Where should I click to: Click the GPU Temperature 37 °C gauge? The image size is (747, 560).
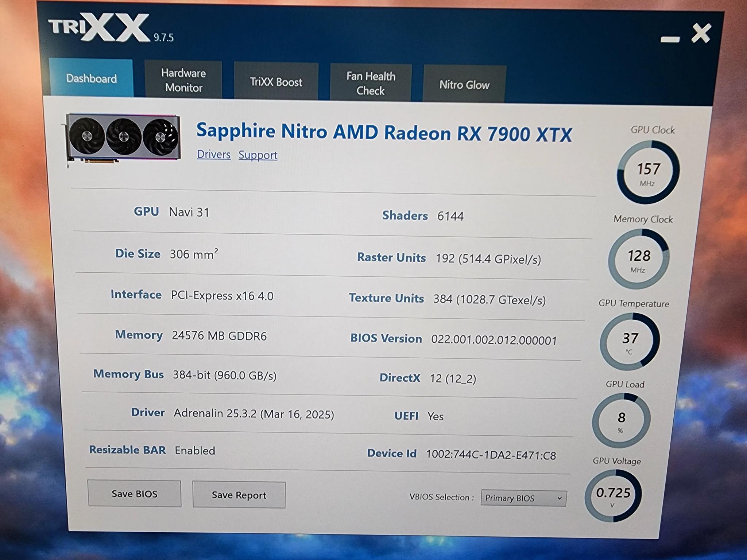tap(630, 342)
